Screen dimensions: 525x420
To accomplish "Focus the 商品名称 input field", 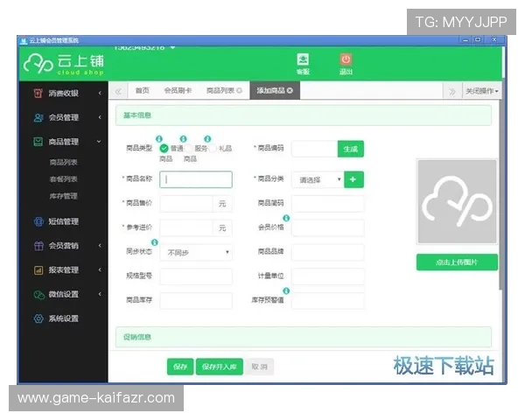I will coord(196,179).
